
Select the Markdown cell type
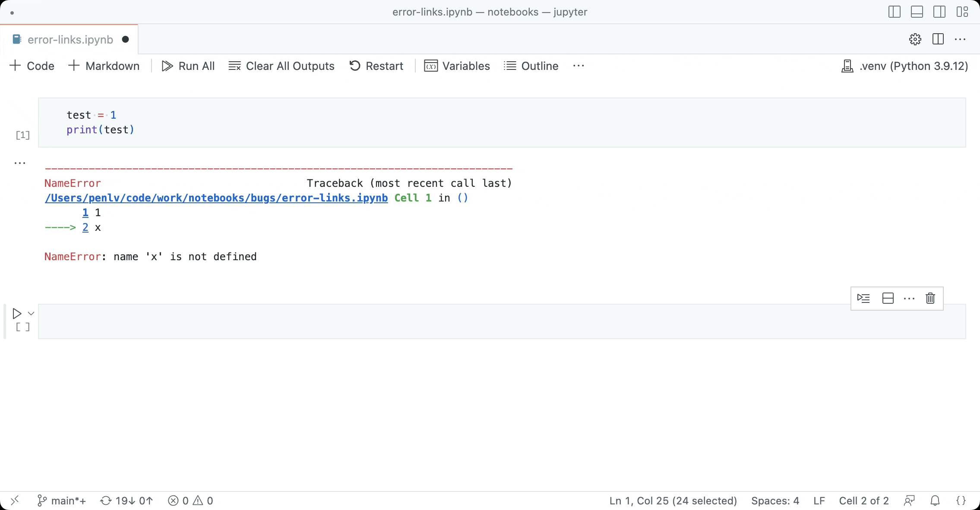103,66
